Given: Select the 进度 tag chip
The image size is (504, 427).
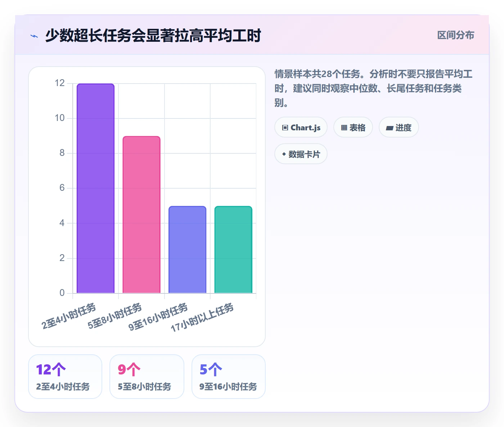Looking at the screenshot, I should (x=399, y=127).
